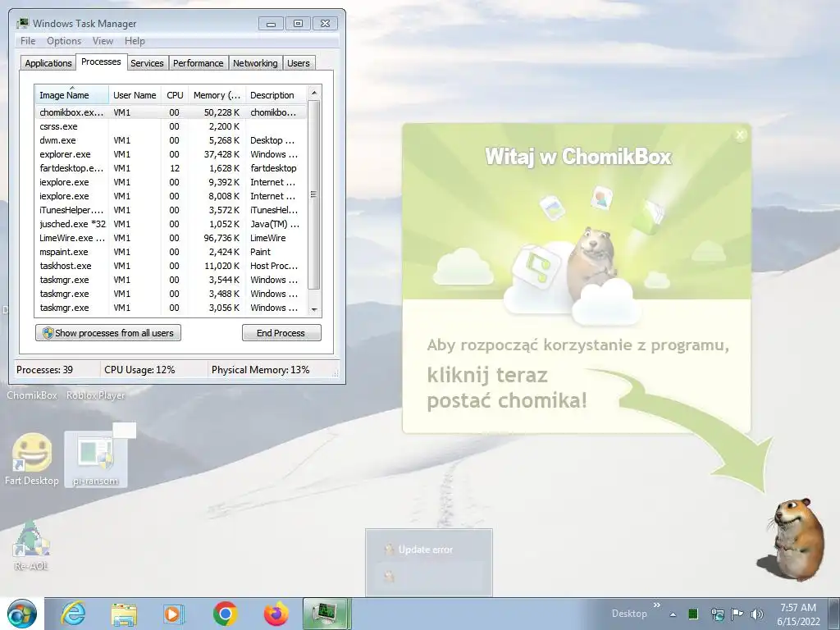Expand the Desktop toolbar chevron
840x630 pixels.
tap(657, 605)
